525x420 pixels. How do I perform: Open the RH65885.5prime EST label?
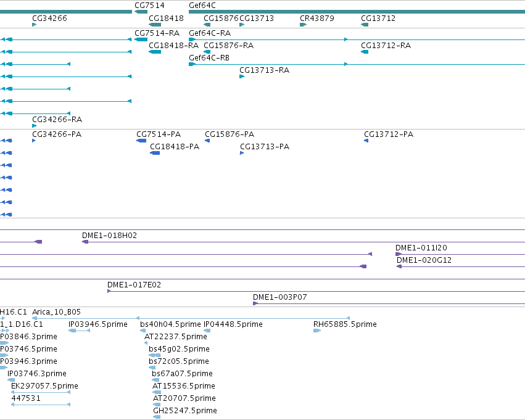(345, 324)
